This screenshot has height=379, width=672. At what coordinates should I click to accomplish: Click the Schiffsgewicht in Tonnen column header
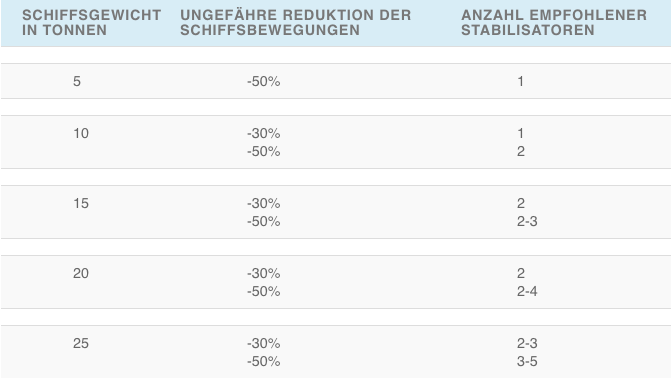91,22
